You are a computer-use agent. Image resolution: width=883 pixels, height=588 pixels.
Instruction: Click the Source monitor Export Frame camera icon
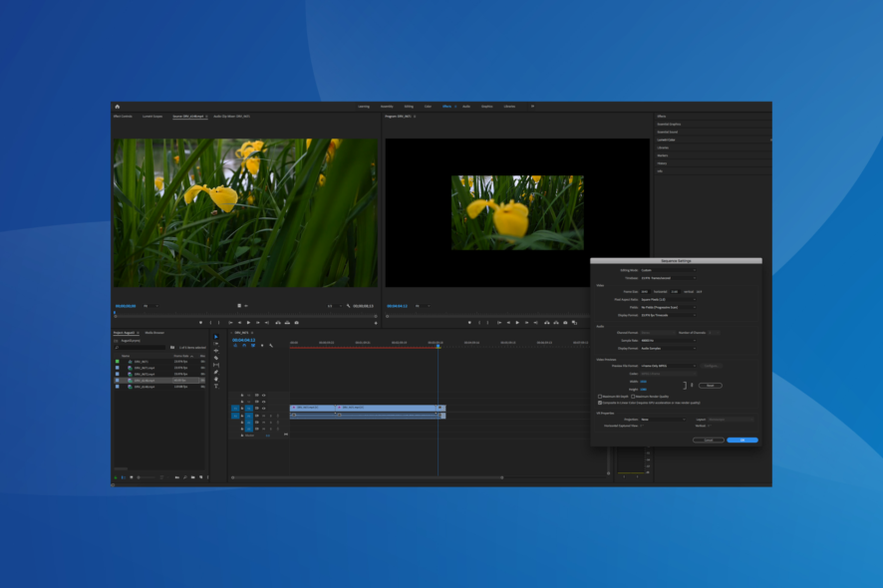pos(297,323)
